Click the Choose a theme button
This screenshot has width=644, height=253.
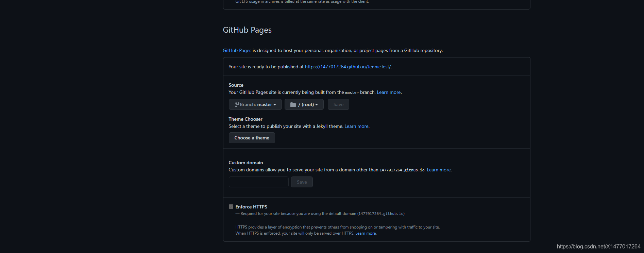pyautogui.click(x=252, y=138)
